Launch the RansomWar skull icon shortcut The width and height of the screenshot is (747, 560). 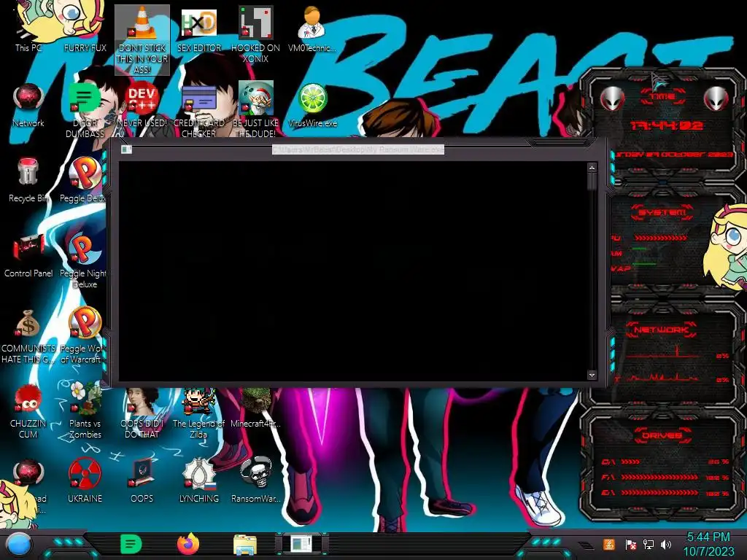pyautogui.click(x=255, y=480)
